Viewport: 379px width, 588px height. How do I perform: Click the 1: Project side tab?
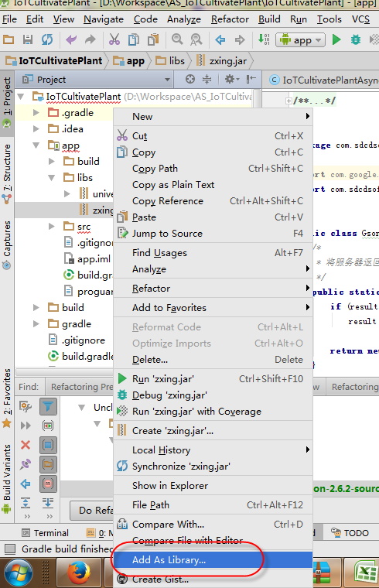(x=7, y=103)
